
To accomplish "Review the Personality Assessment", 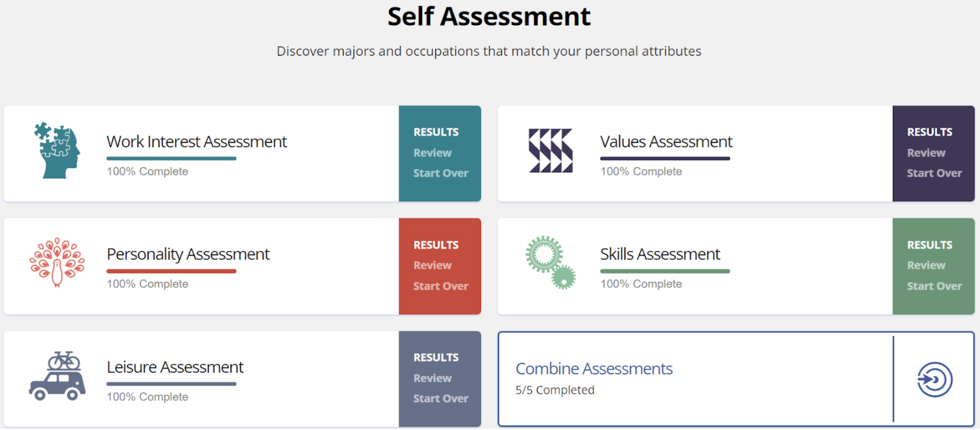I will pos(432,265).
